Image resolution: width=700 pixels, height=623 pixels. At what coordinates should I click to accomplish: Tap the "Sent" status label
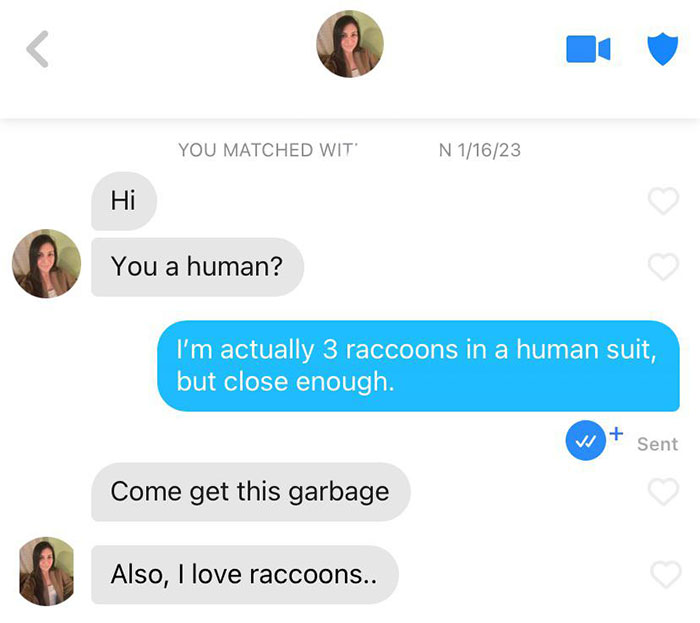point(657,444)
